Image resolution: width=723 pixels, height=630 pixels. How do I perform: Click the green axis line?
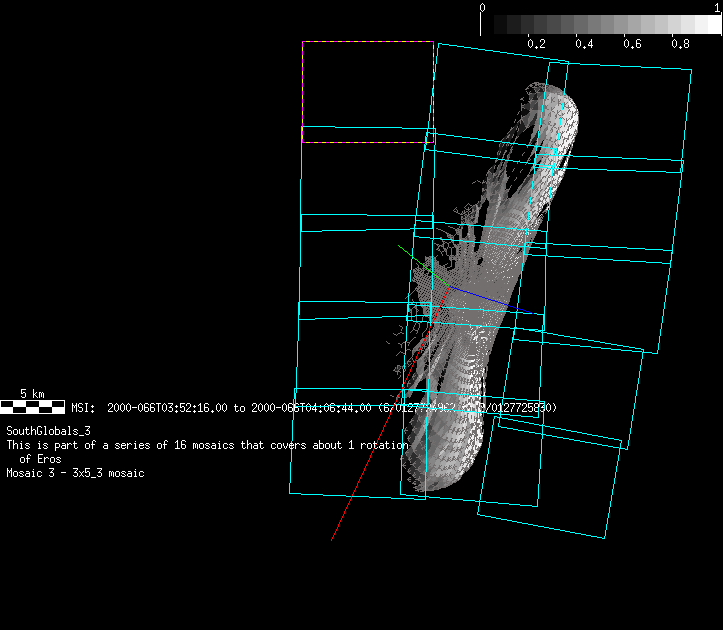pos(415,260)
